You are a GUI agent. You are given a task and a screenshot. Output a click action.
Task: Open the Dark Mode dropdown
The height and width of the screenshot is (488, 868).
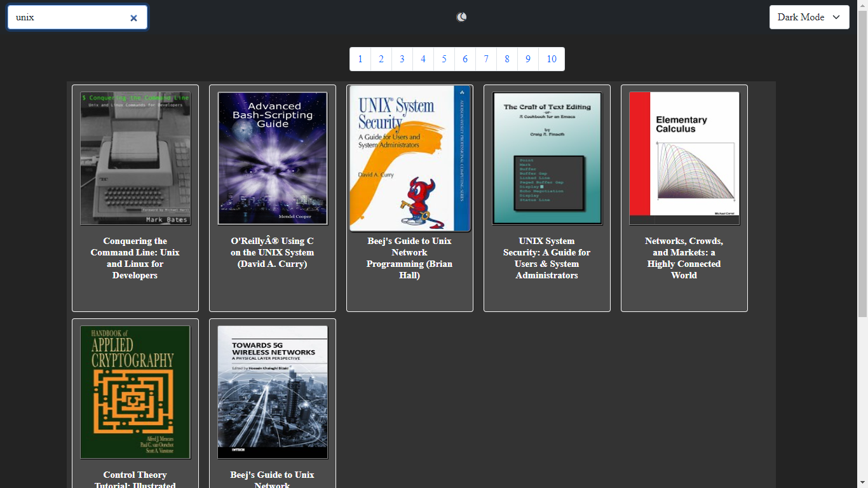pyautogui.click(x=809, y=17)
